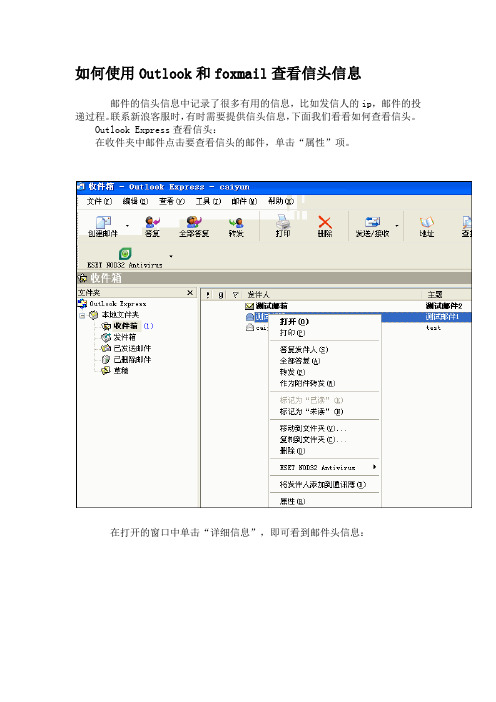Image resolution: width=496 pixels, height=702 pixels.
Task: Click the opened envelope icon of the highlighted message
Action: 250,317
